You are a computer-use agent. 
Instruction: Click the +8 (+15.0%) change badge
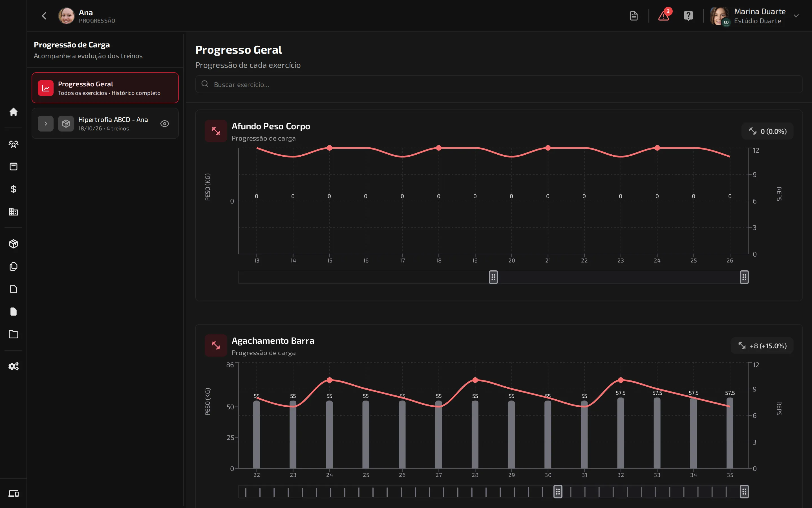[x=762, y=346]
